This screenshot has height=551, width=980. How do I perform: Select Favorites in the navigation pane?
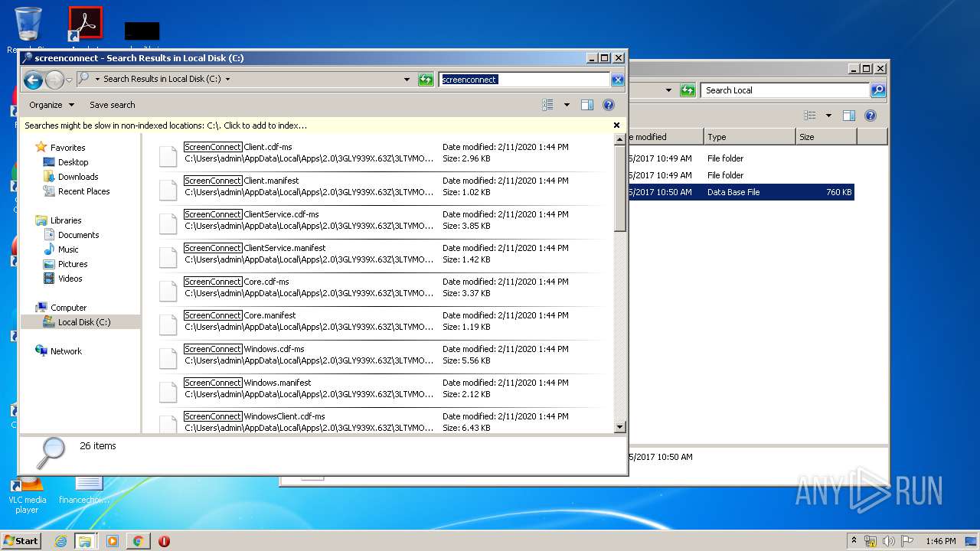pos(67,148)
